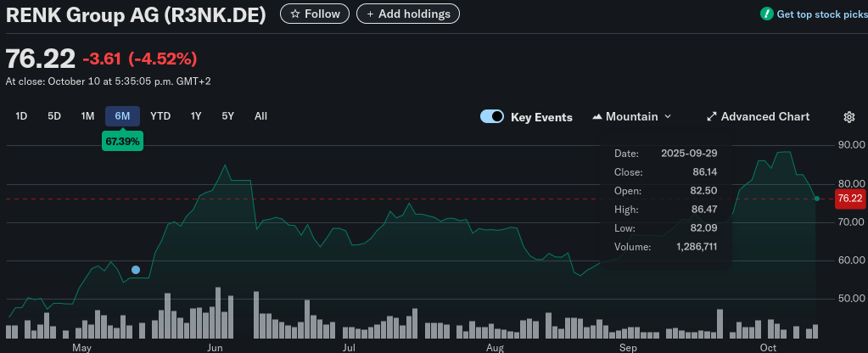This screenshot has width=868, height=353.
Task: Select the 6M time range
Action: point(122,116)
